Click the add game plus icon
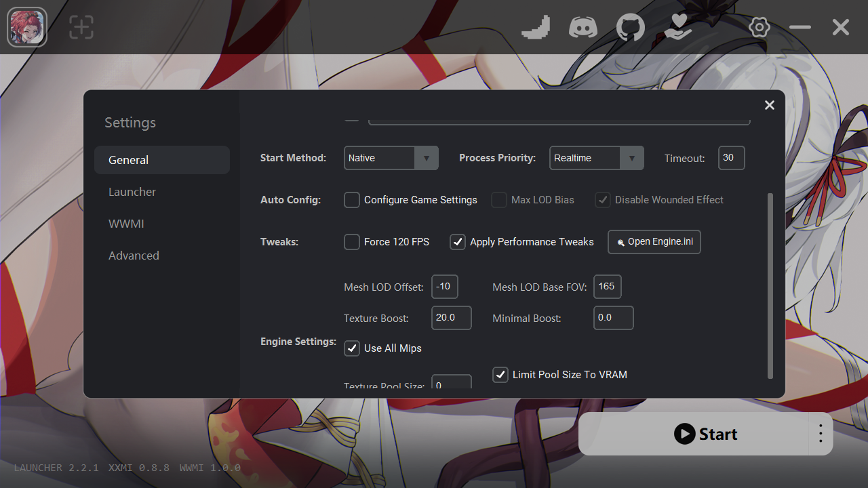The width and height of the screenshot is (868, 488). coord(81,27)
